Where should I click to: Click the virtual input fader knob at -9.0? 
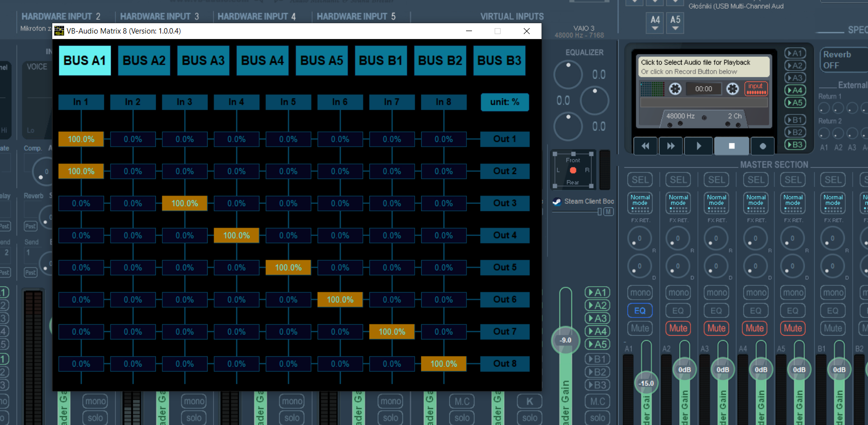click(x=566, y=340)
